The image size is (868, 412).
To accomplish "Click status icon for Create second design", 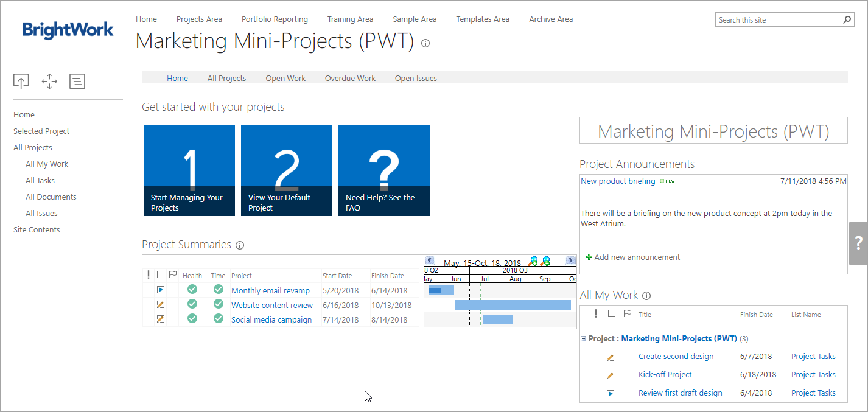I will [611, 357].
